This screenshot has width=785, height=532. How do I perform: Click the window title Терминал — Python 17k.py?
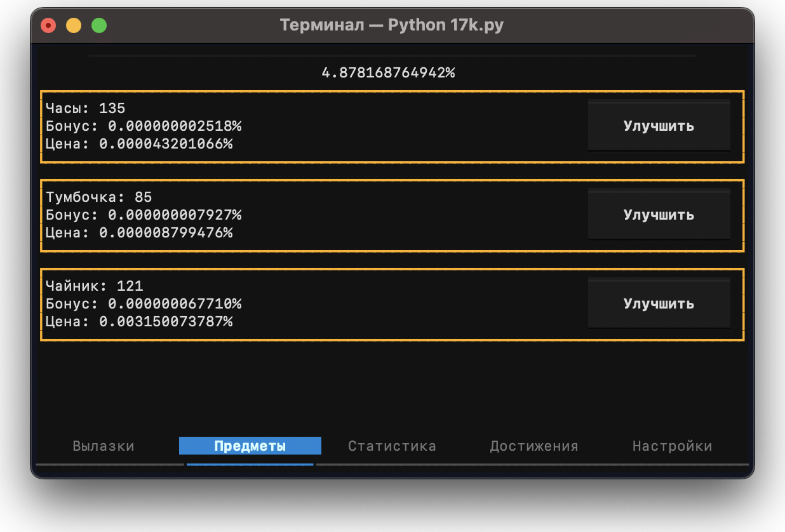click(392, 25)
